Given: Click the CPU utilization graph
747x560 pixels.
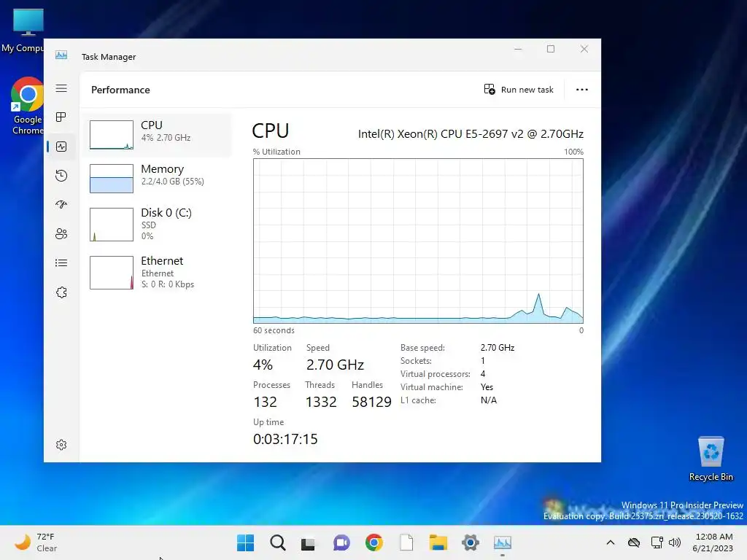Looking at the screenshot, I should (418, 241).
